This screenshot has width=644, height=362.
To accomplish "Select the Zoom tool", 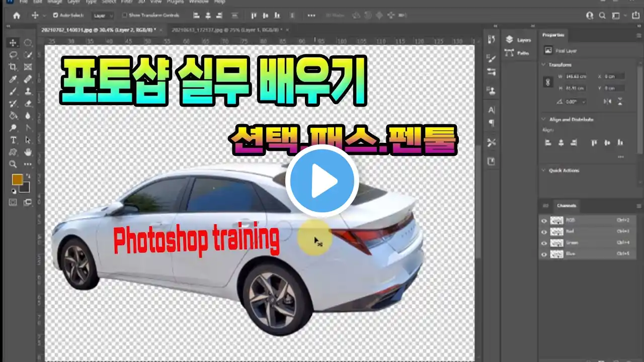I will (14, 164).
